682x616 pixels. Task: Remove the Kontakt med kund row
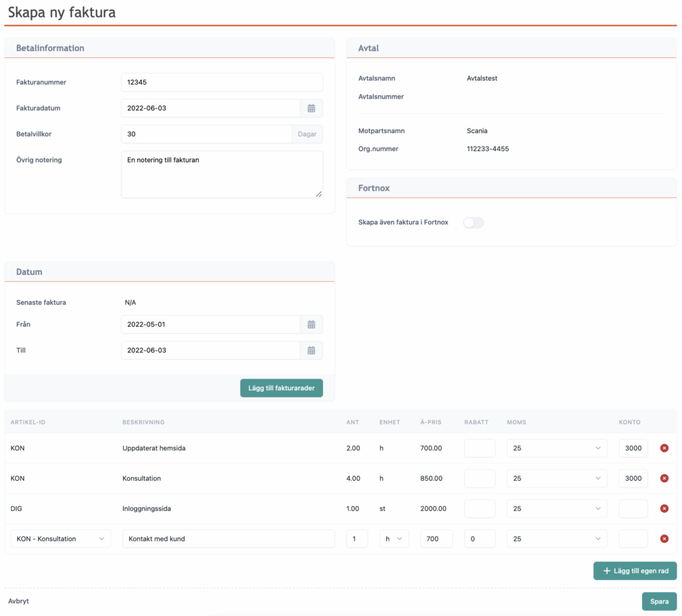pyautogui.click(x=664, y=539)
